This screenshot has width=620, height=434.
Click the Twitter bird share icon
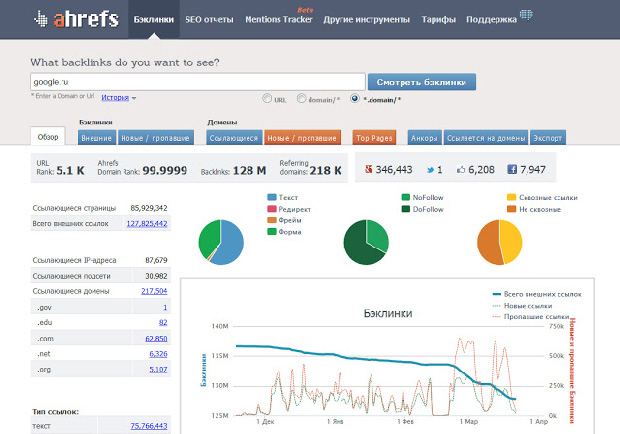coord(430,170)
